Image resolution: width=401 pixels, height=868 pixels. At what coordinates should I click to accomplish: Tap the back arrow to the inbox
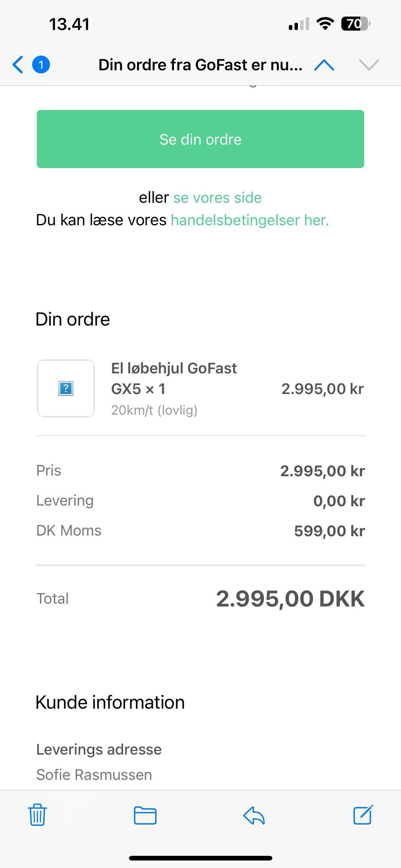pos(18,65)
